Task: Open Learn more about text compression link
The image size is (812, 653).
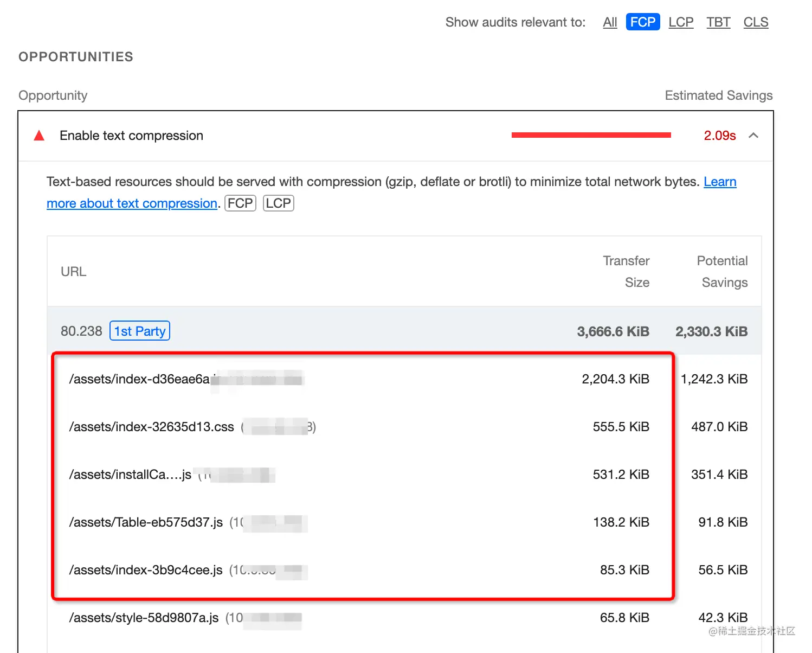Action: coord(132,203)
